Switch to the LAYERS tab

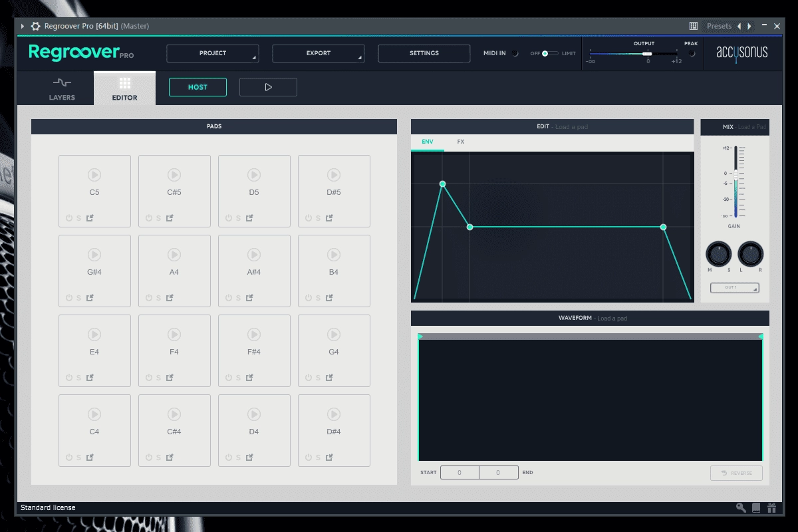point(62,88)
